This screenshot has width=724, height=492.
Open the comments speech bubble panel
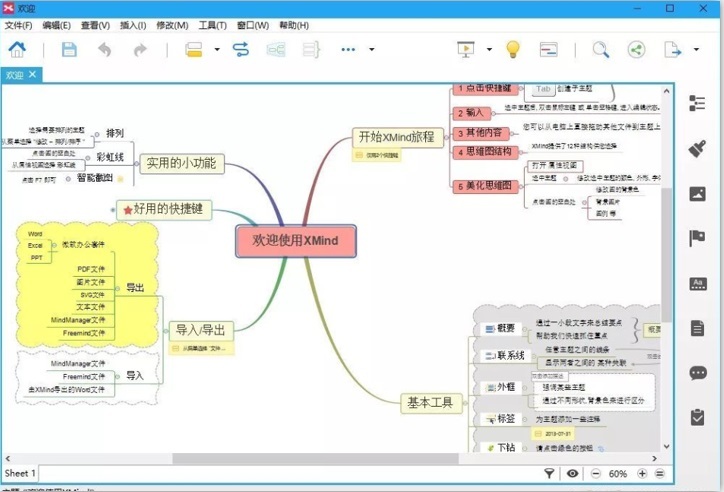[698, 372]
